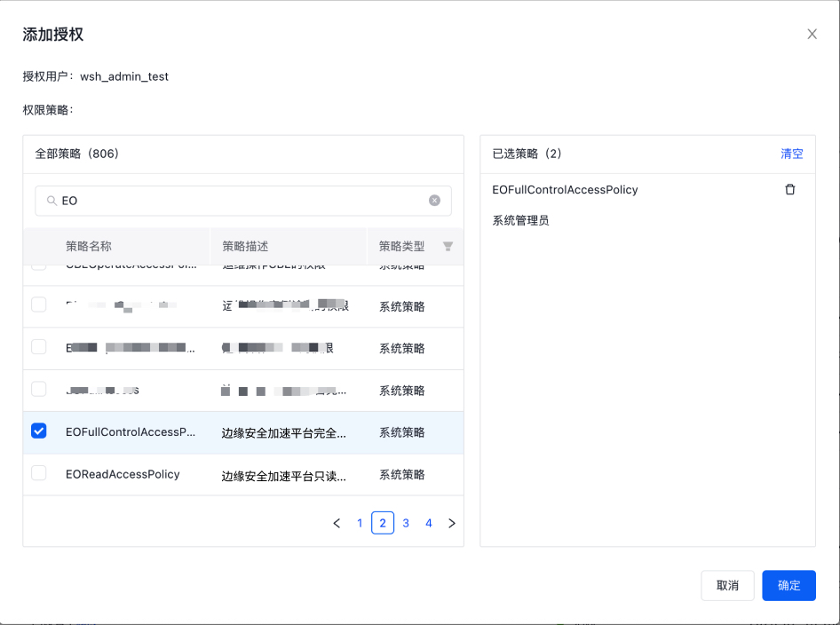Click 边缘安全加速平台只读 description cell
Image resolution: width=840 pixels, height=625 pixels.
pos(284,476)
